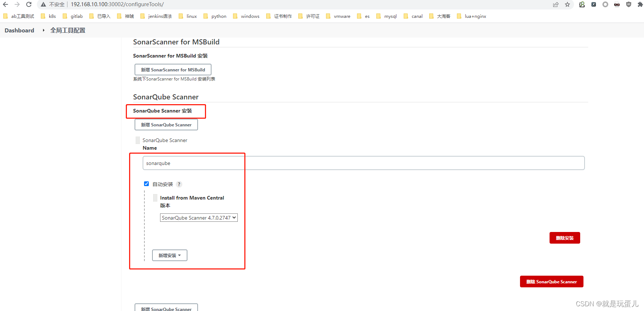Viewport: 644px width, 311px height.
Task: Reload the configureTools page
Action: tap(29, 4)
